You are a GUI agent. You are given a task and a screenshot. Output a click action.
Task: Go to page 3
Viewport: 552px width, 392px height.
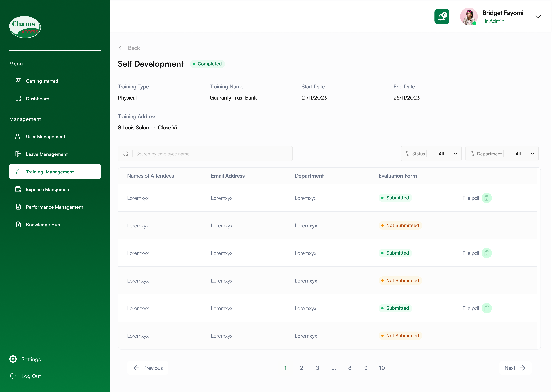tap(317, 368)
